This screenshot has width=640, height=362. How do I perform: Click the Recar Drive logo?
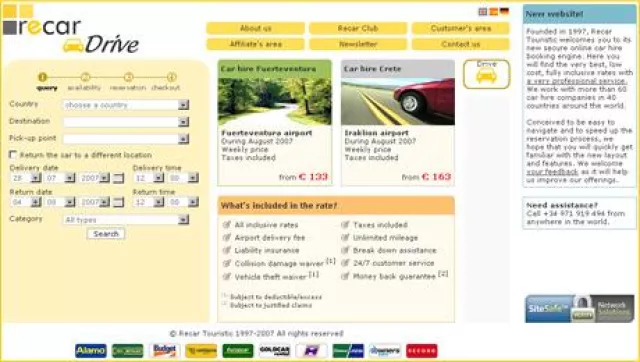coord(71,30)
